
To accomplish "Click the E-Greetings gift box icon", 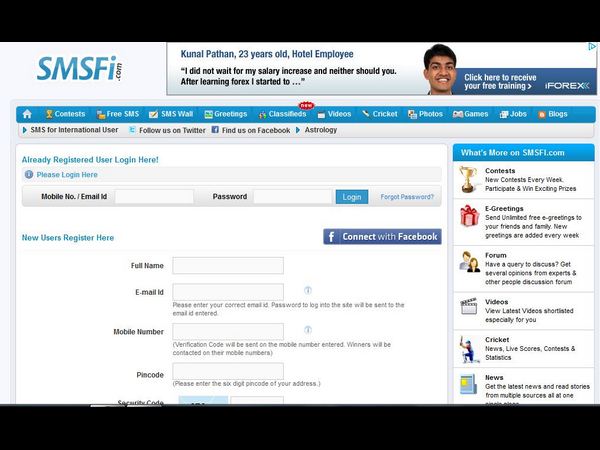I will point(469,215).
